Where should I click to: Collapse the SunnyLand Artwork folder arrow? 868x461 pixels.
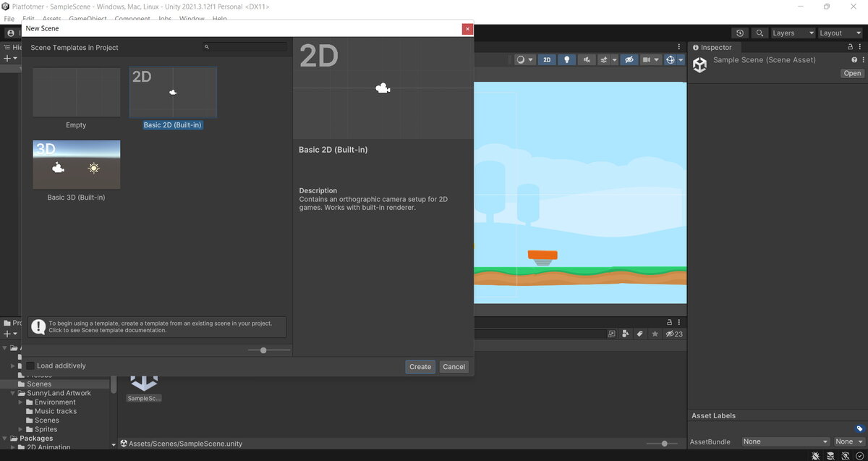click(x=13, y=393)
